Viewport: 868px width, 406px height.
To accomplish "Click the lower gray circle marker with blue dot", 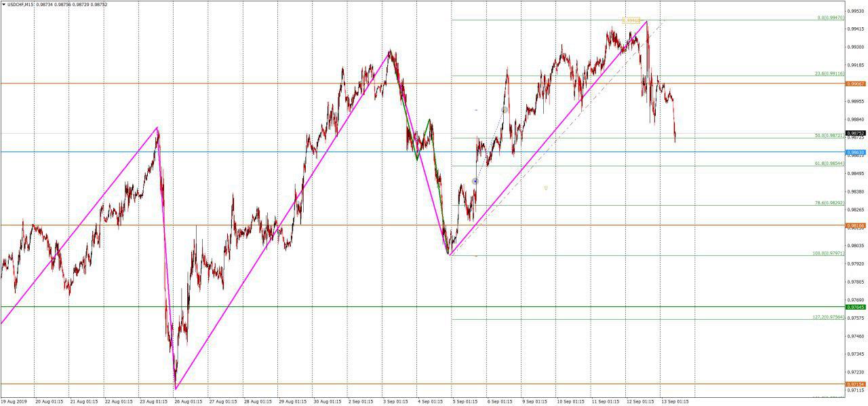I will 475,181.
